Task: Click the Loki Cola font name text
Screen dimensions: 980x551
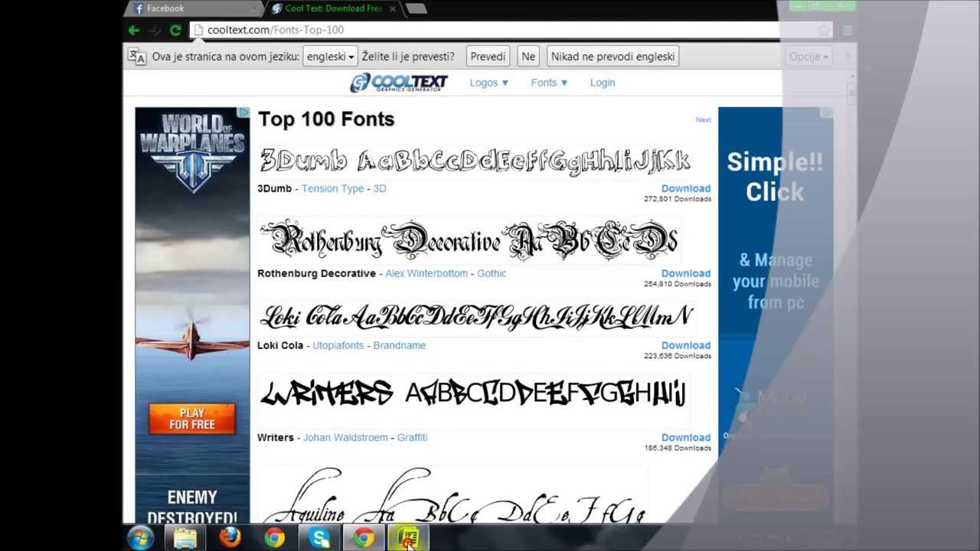Action: [x=280, y=345]
